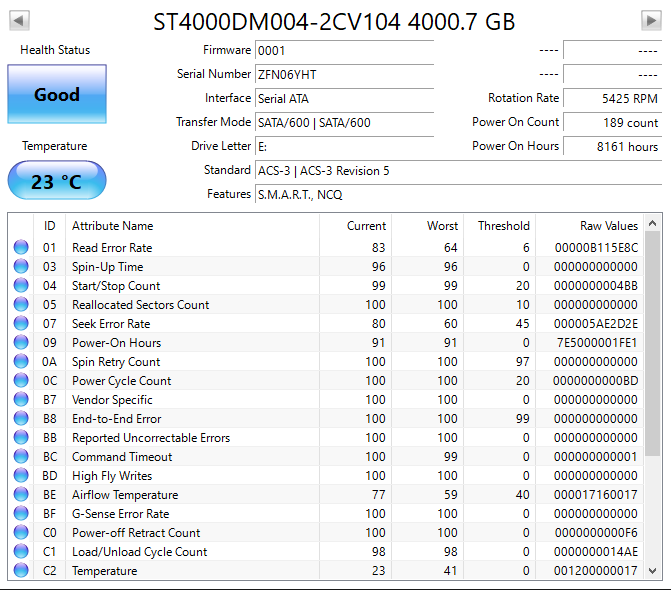Click the Threshold column header

tap(502, 226)
